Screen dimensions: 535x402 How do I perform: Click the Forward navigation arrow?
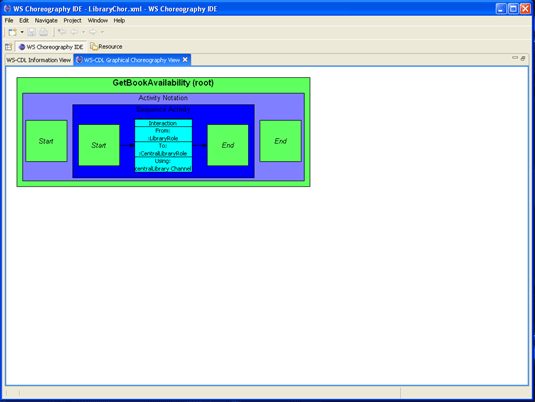92,32
